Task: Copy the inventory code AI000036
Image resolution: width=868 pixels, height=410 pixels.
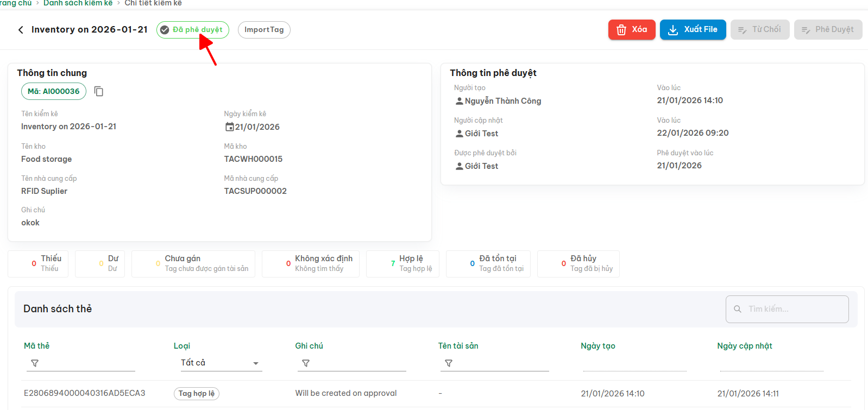Action: pos(99,91)
